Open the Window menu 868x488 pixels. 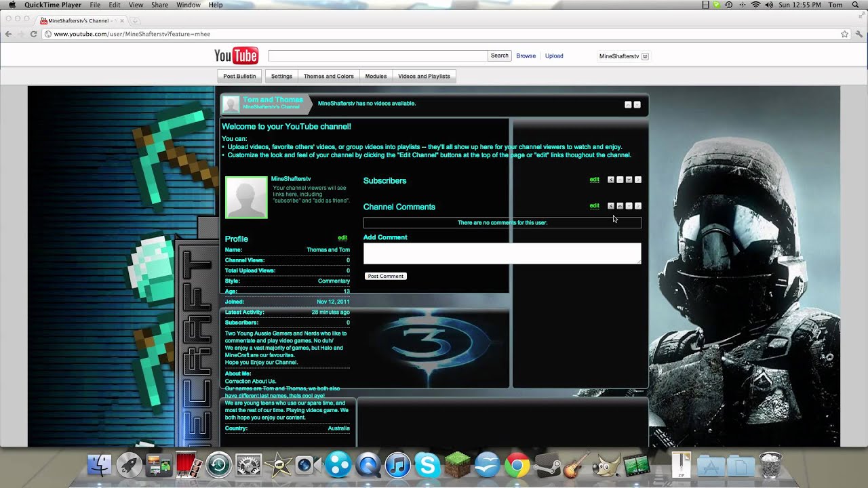pos(188,5)
